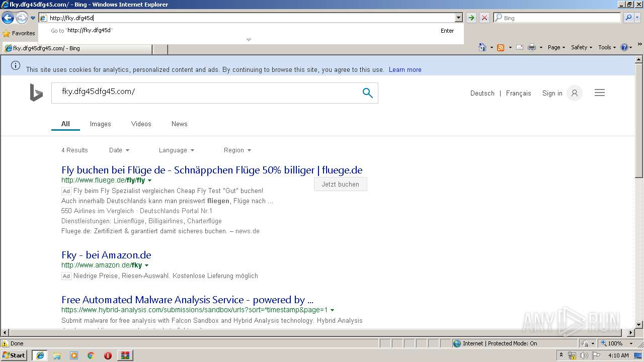This screenshot has width=644, height=362.
Task: Open the Bing hamburger menu
Action: click(600, 93)
